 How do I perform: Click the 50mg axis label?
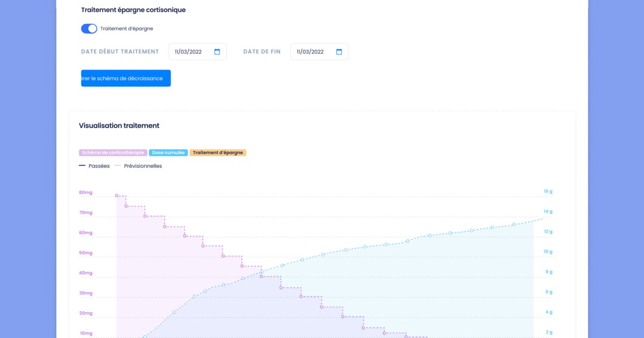pos(86,253)
